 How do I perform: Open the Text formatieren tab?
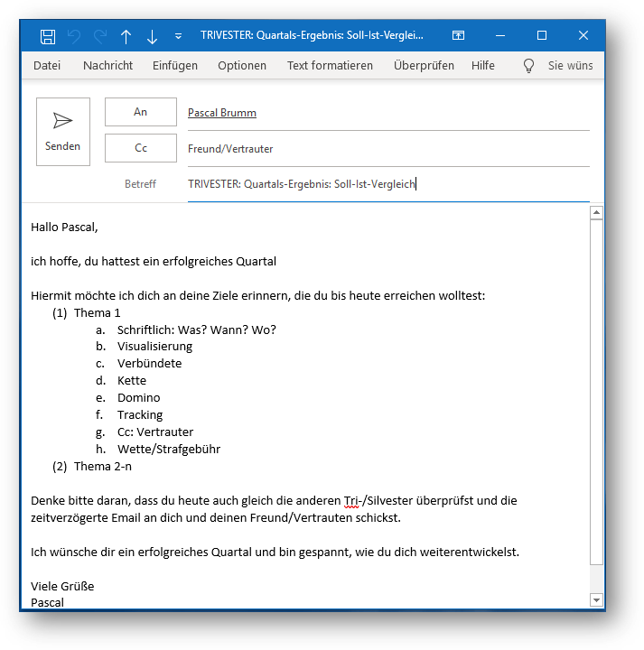coord(330,66)
